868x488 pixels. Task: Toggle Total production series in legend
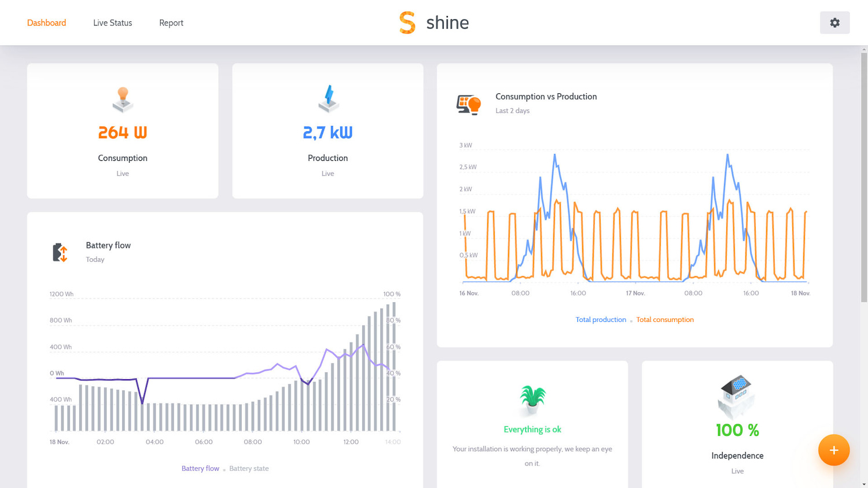[601, 320]
